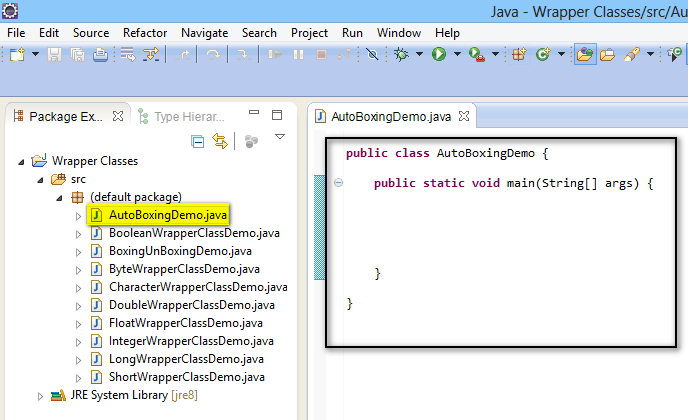Select IntegerWrapperClassDemo.java file
This screenshot has width=688, height=420.
coord(183,341)
